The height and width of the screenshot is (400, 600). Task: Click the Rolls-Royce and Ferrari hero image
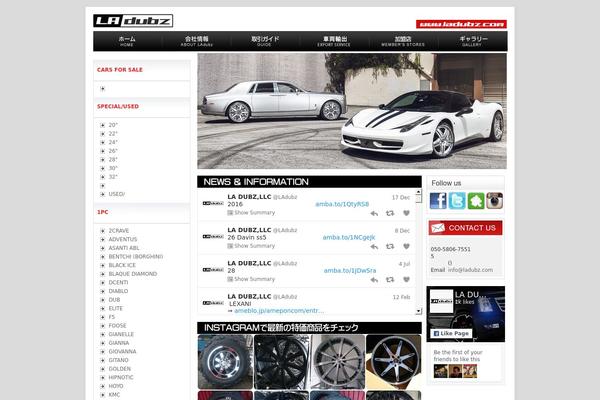click(x=352, y=111)
